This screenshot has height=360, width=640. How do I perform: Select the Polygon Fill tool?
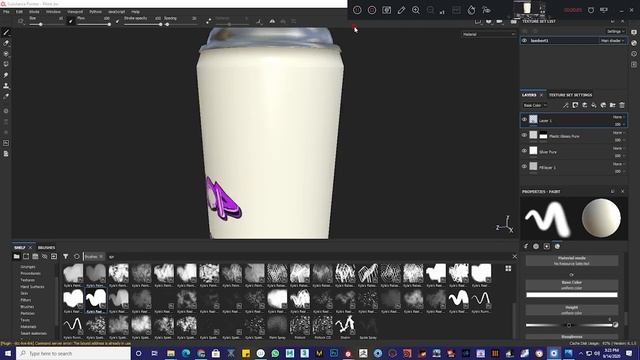6,64
